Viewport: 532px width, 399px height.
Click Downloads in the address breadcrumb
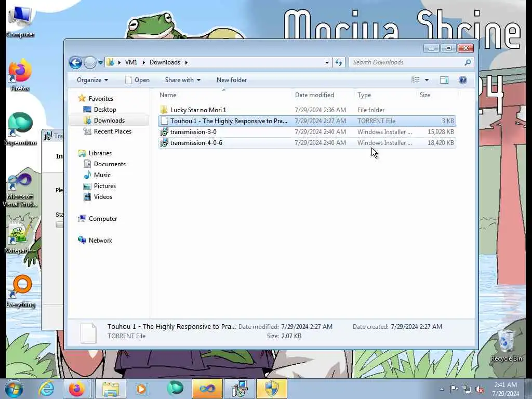pos(165,62)
